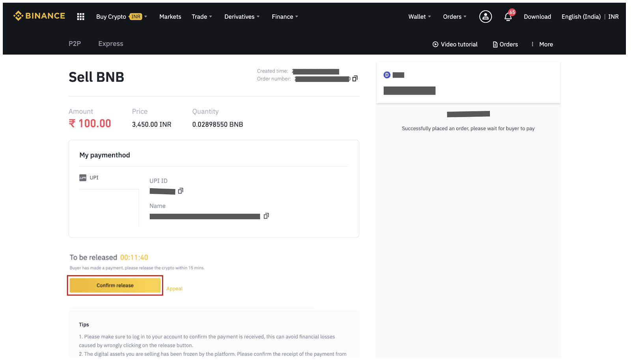Open the apps grid menu icon

point(80,17)
